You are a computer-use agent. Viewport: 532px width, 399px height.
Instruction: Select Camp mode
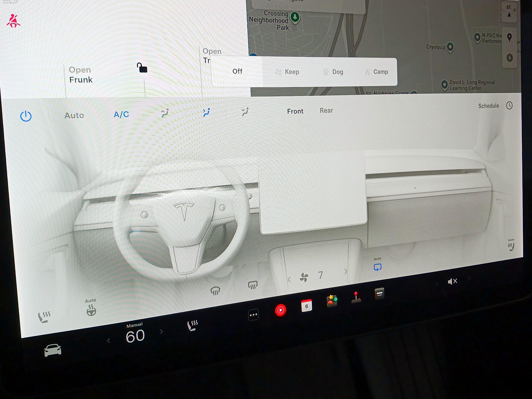click(x=376, y=72)
